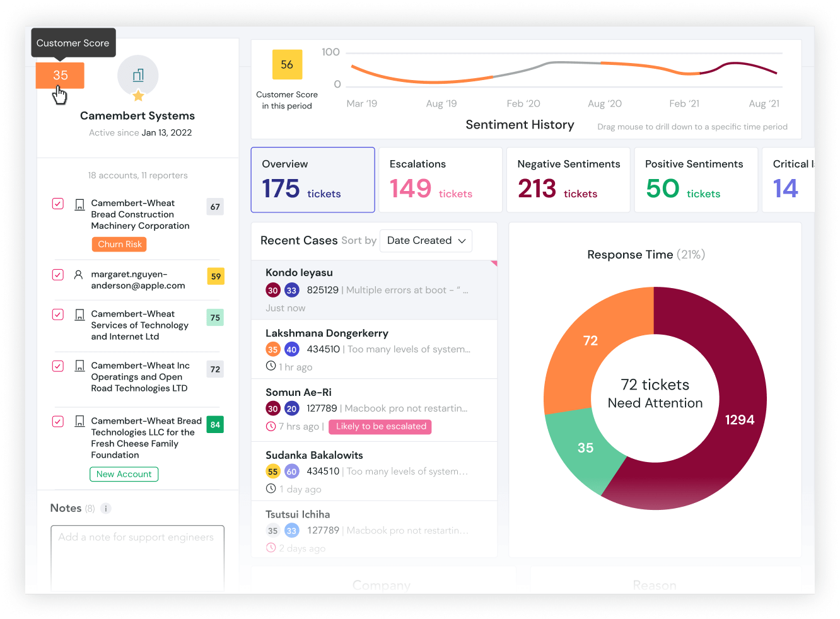Uncheck the margaret.nguyen-anderson@apple.com reporter checkbox
Viewport: 840px width, 619px height.
(x=58, y=275)
